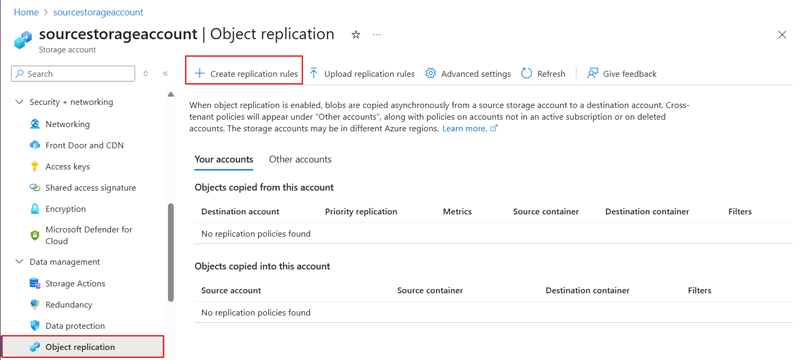Click the Shared access signature link icon

point(35,188)
